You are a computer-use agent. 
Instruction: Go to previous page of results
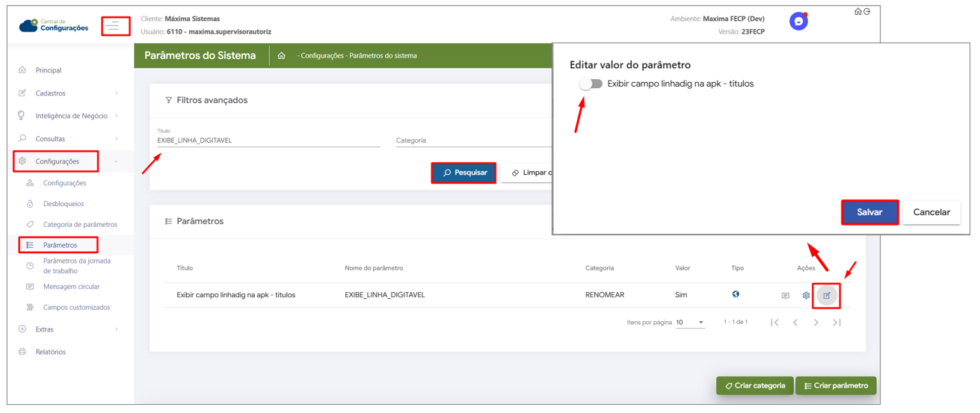pyautogui.click(x=795, y=323)
